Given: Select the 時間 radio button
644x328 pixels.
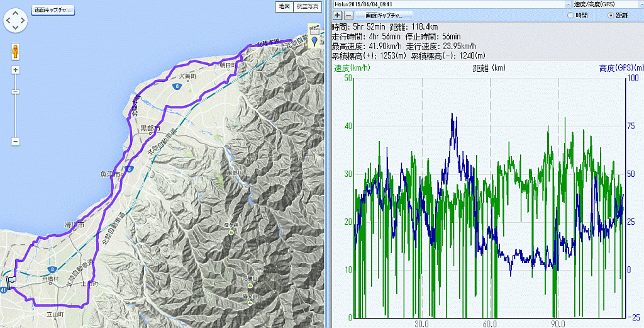Looking at the screenshot, I should (570, 14).
